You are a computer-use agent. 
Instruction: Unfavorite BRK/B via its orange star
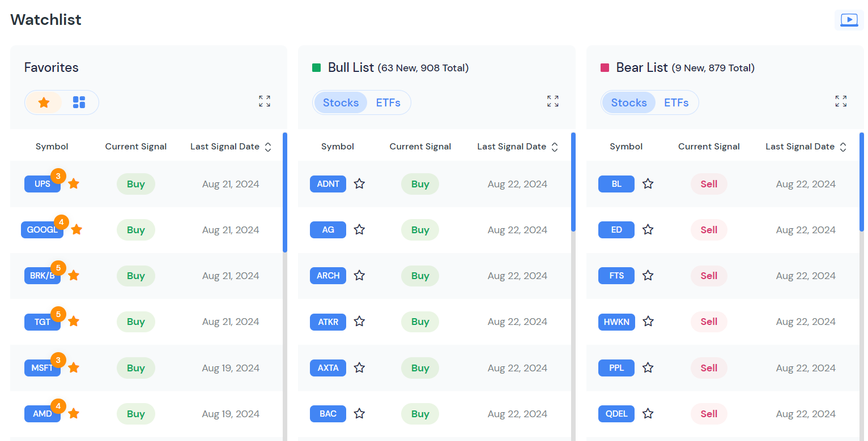[74, 276]
